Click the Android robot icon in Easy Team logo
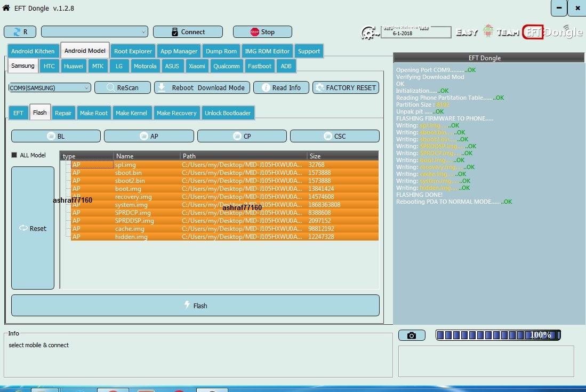 pos(488,31)
